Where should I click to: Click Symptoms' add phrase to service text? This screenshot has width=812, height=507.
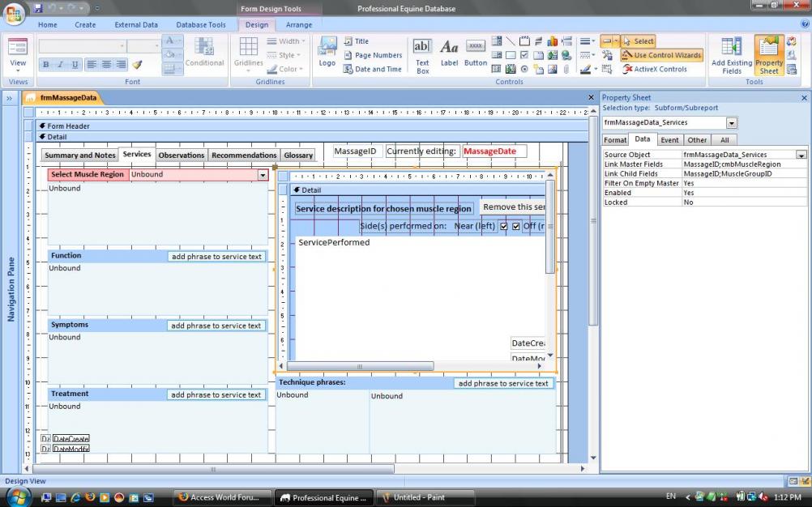tap(216, 326)
